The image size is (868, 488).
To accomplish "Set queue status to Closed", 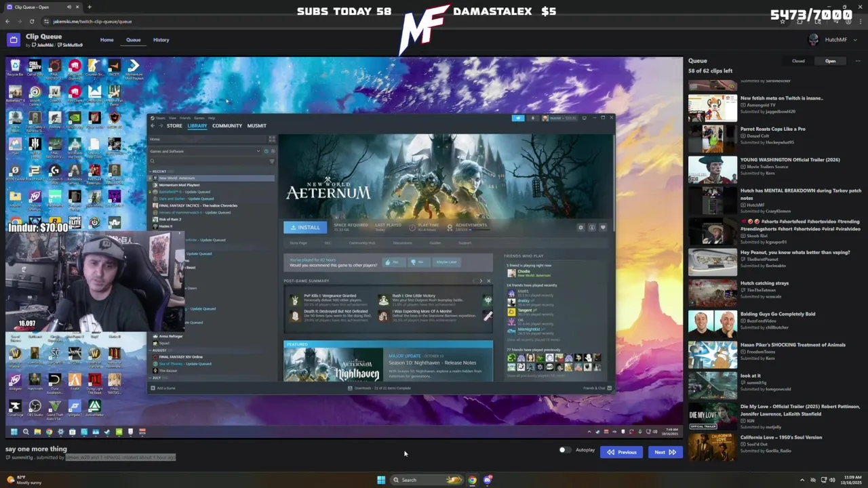I will (x=798, y=61).
